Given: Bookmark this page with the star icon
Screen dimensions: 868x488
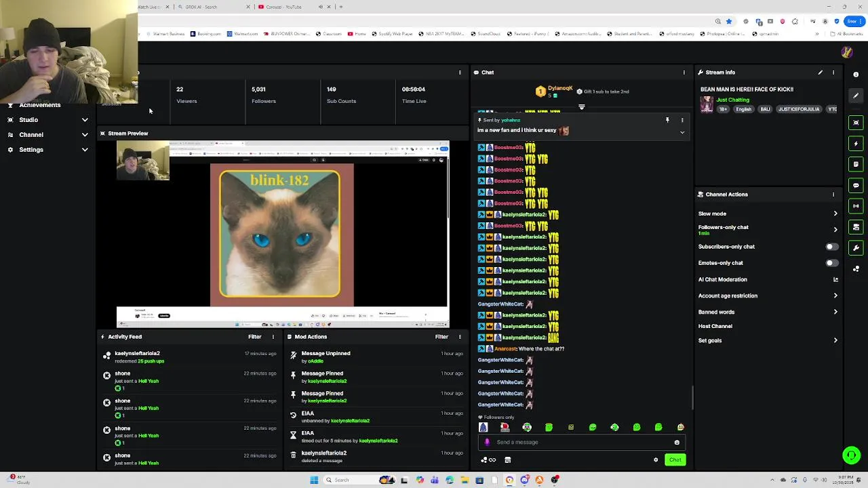Looking at the screenshot, I should (728, 22).
